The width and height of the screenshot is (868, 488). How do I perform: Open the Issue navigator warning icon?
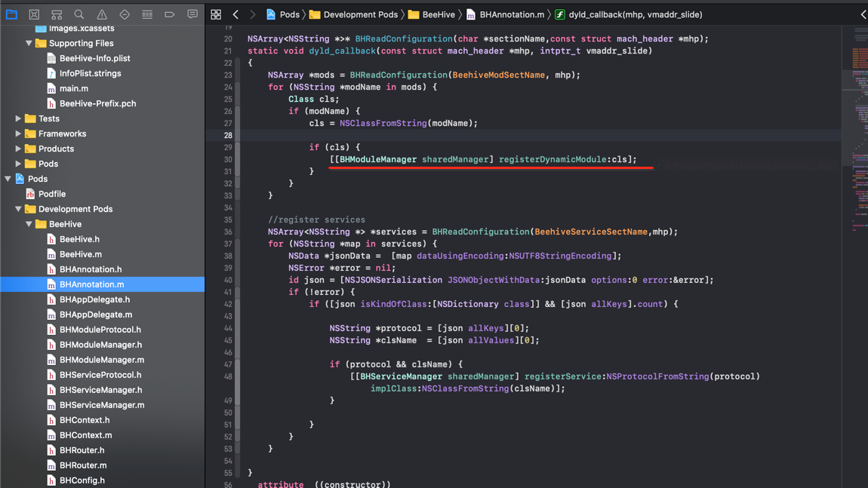pos(102,14)
